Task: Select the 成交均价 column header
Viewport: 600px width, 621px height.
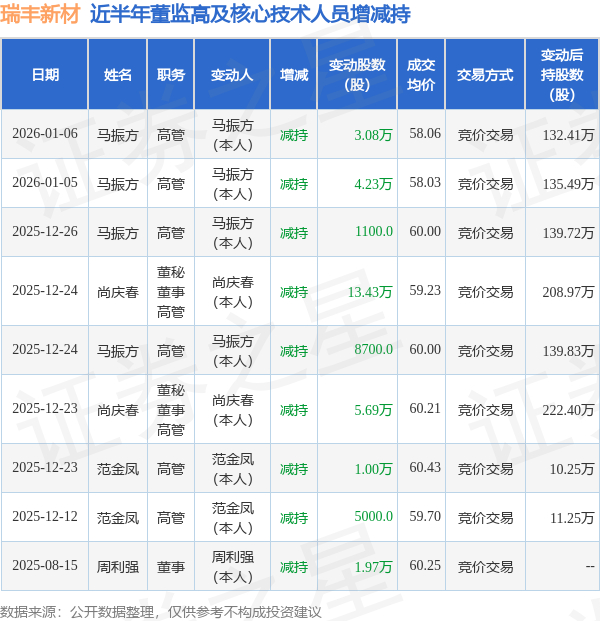Action: point(421,74)
